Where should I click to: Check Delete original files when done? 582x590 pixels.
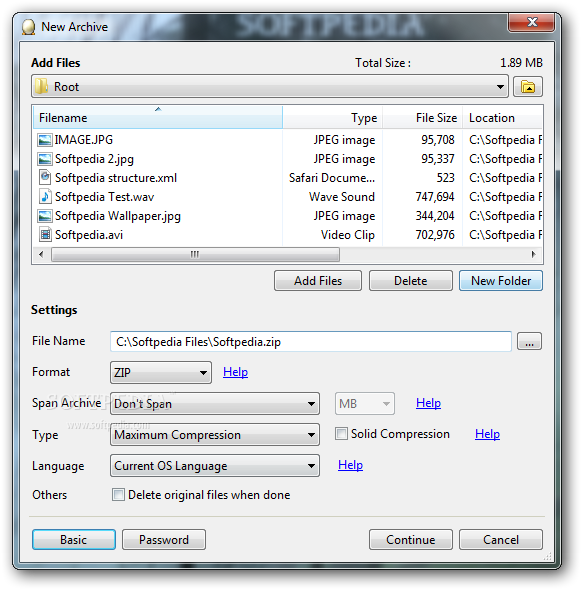118,494
